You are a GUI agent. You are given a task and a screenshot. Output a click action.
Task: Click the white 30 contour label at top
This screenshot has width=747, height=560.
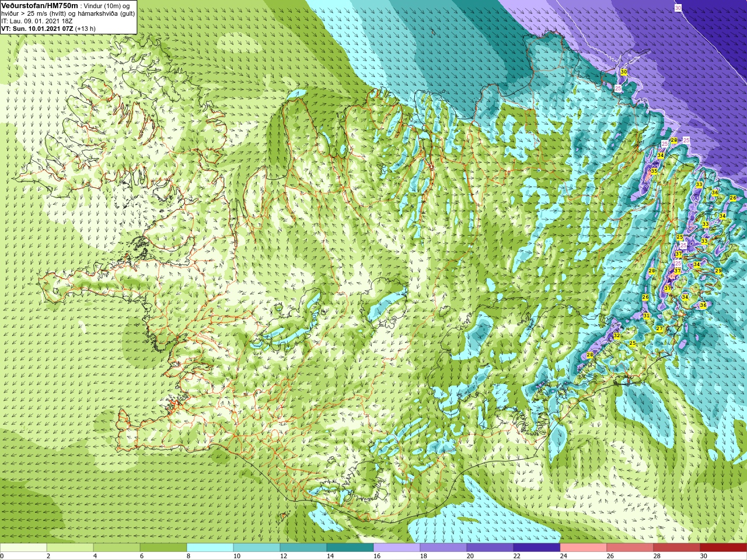(678, 8)
